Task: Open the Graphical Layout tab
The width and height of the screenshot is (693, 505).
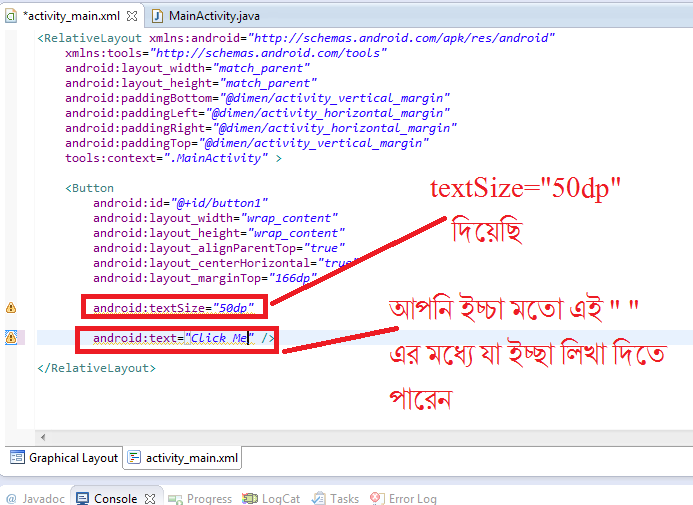Action: click(64, 458)
